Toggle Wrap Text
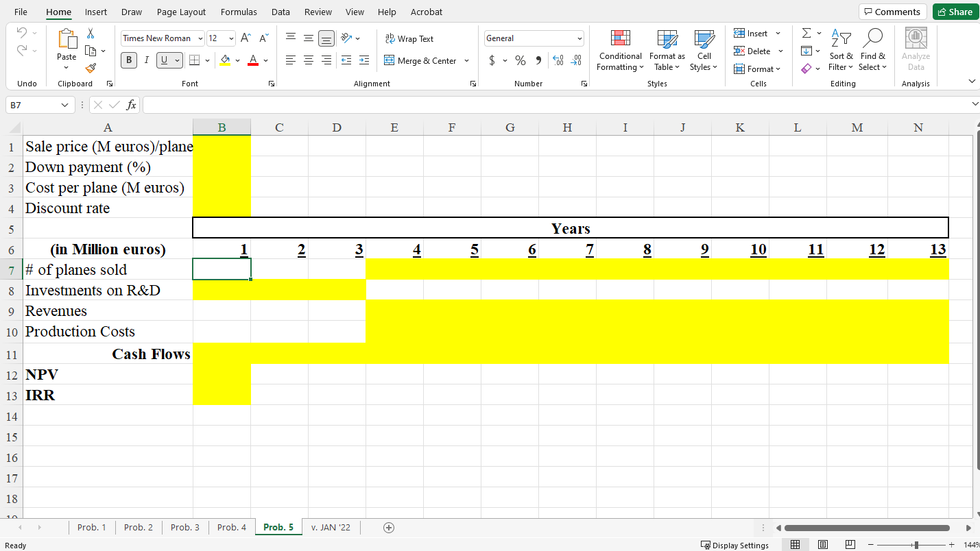Screen dimensions: 980x551 409,39
